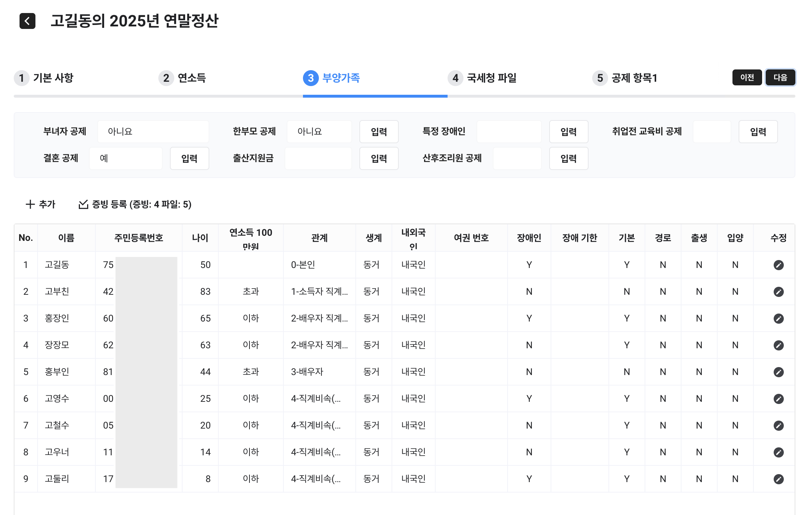This screenshot has height=515, width=812.
Task: Click 입력 button for 산후조리원 공제
Action: [x=568, y=158]
